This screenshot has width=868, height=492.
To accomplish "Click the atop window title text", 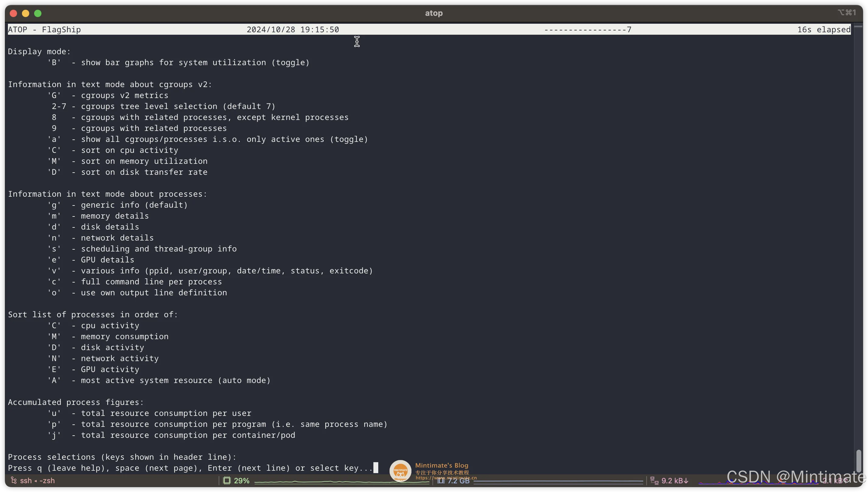I will 434,13.
